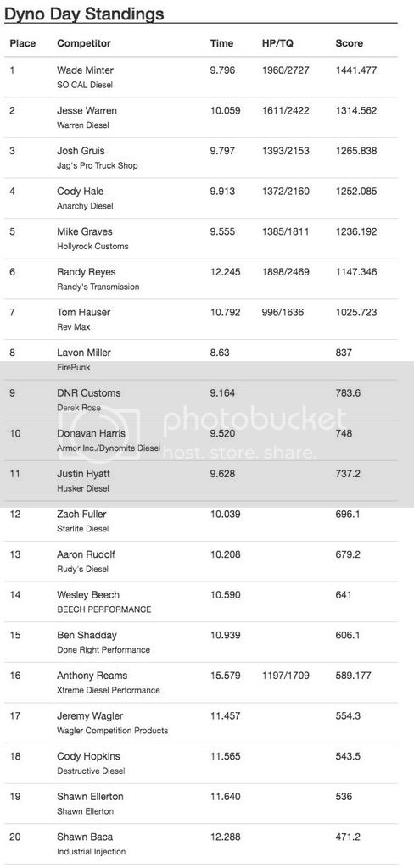Select Shawn Baca from Industrial Injection
Image resolution: width=414 pixels, height=868 pixels.
(207, 844)
